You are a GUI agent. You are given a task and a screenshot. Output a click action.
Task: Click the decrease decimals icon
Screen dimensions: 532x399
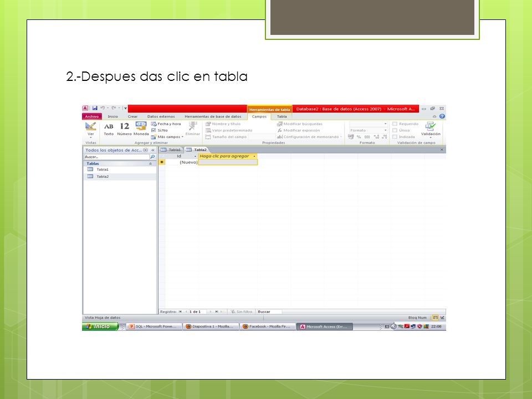pos(384,137)
